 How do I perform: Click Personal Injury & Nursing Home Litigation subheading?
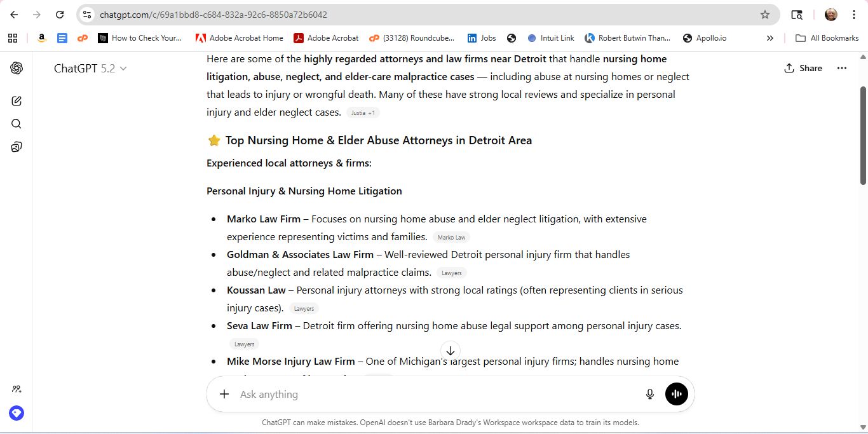pos(304,191)
